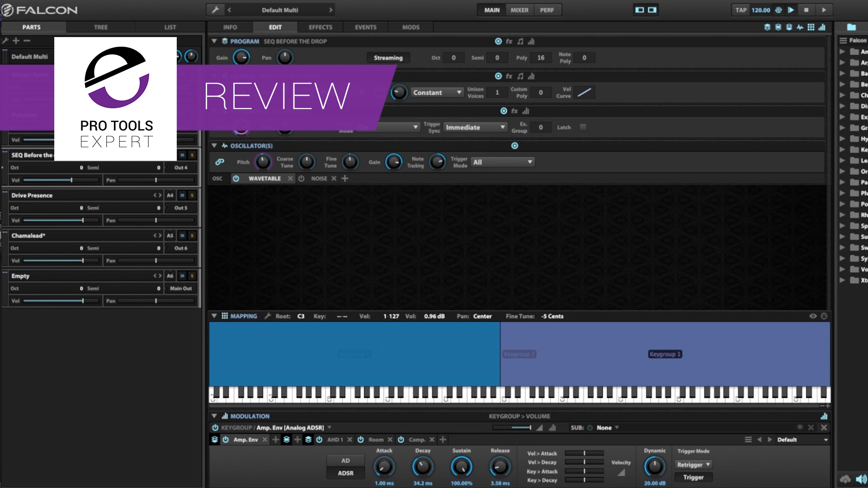The image size is (868, 488).
Task: Show the modulation bars icon in the Edit toolbar
Action: pos(822,27)
